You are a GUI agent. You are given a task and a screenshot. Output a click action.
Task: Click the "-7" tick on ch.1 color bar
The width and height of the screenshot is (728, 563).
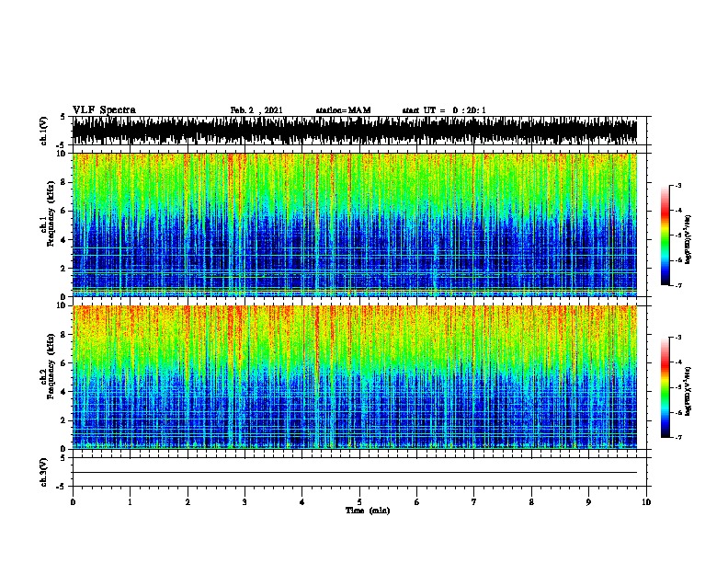(677, 285)
